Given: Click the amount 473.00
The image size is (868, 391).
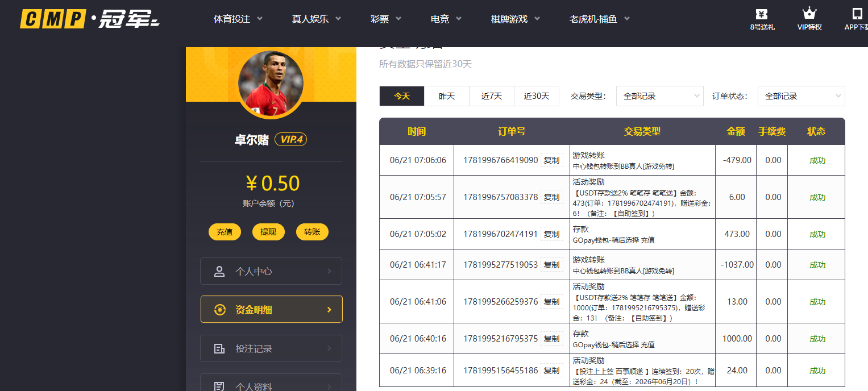Looking at the screenshot, I should [737, 234].
